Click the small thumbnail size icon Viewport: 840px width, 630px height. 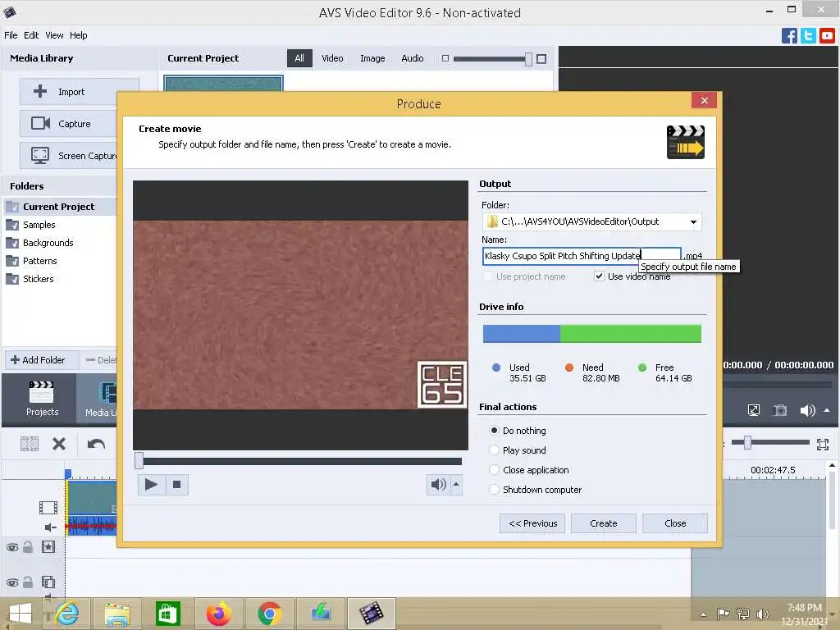pyautogui.click(x=445, y=58)
